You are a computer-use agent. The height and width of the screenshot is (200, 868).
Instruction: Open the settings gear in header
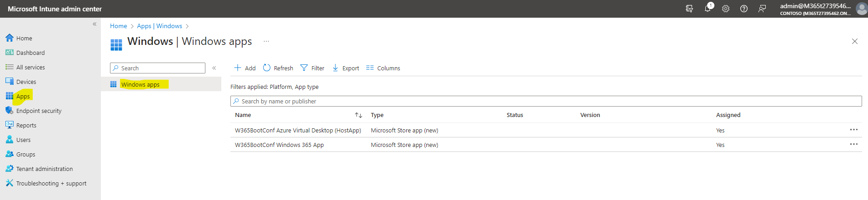[x=726, y=9]
